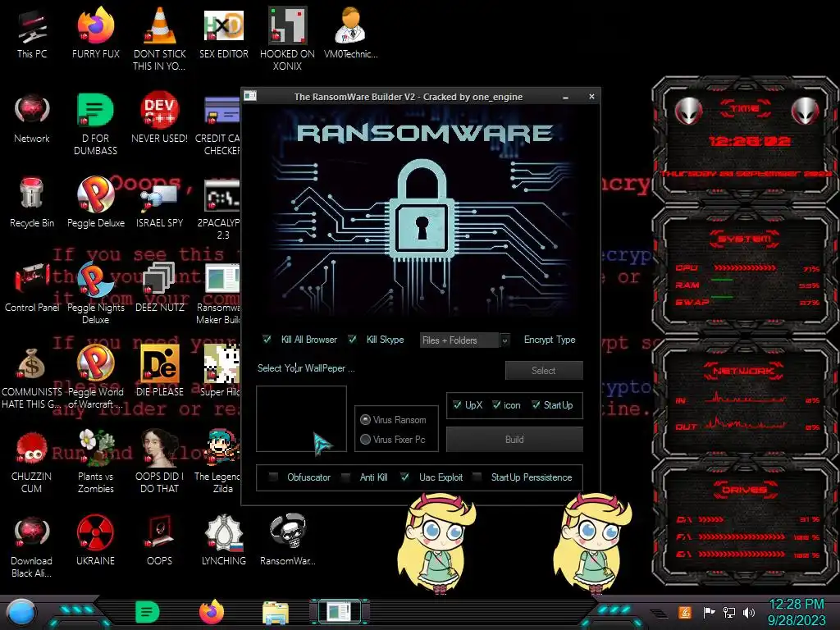The height and width of the screenshot is (630, 840).
Task: Open the money bag COMMUNISTS HATE THIS icon
Action: [32, 377]
